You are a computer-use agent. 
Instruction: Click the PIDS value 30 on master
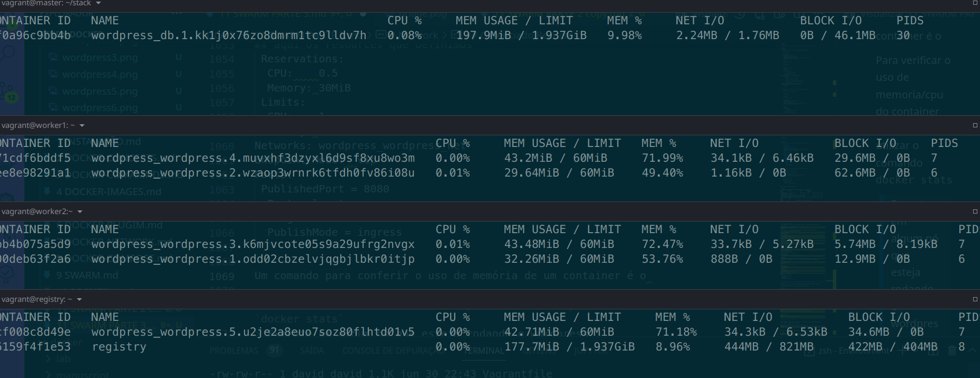(903, 35)
